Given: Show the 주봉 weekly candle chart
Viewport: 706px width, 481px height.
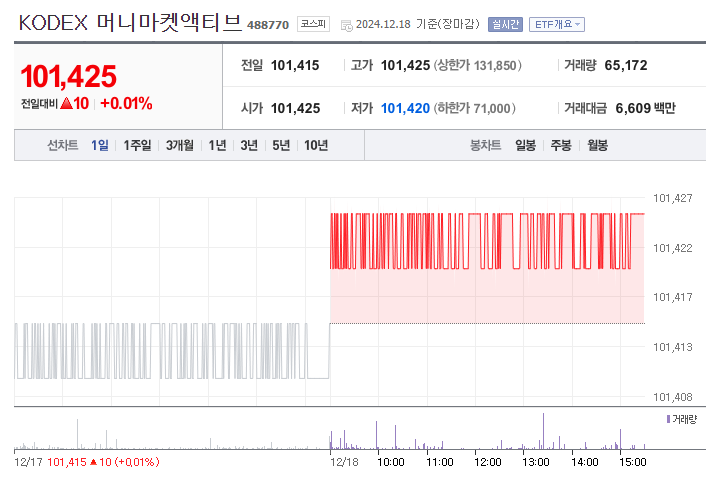Looking at the screenshot, I should (561, 145).
